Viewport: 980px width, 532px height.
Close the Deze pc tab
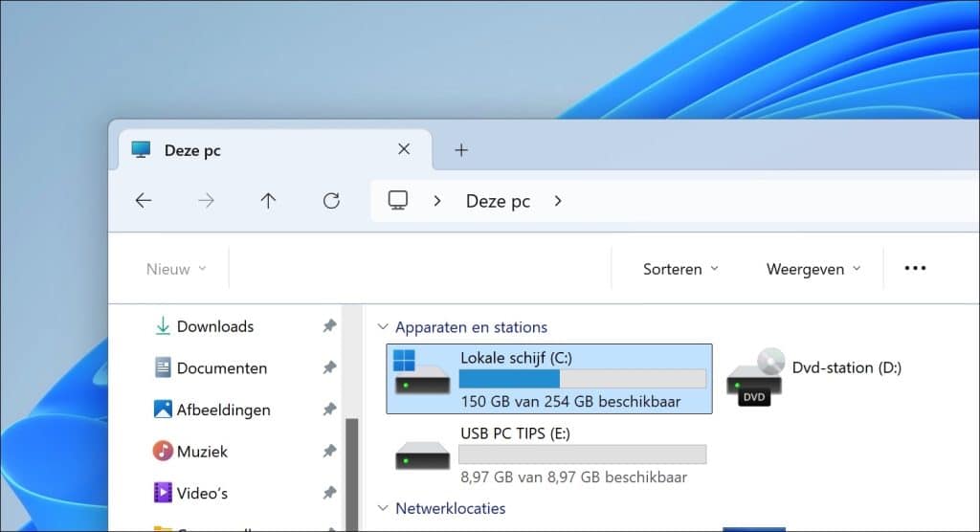pos(404,148)
